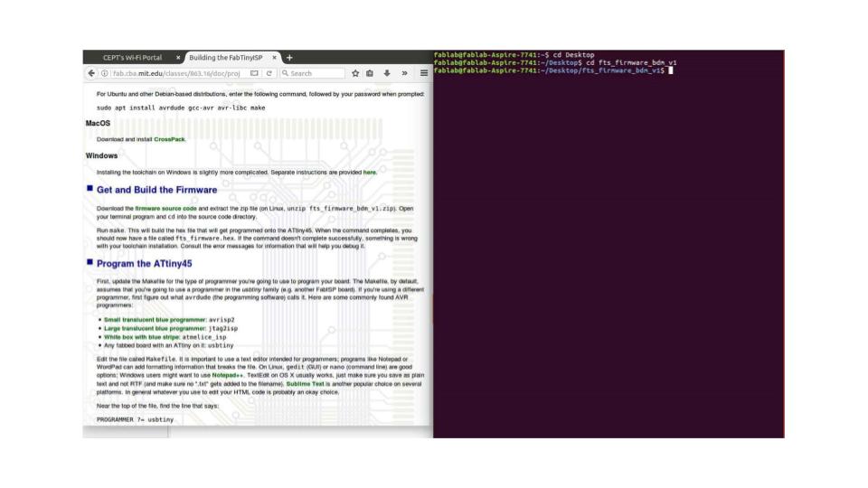Follow the Notepad++ link

pos(228,375)
